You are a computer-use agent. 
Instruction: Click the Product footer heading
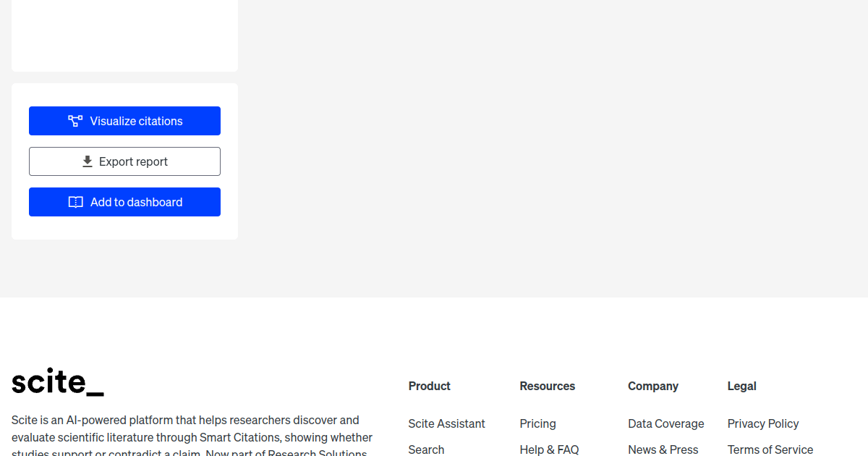click(x=429, y=386)
